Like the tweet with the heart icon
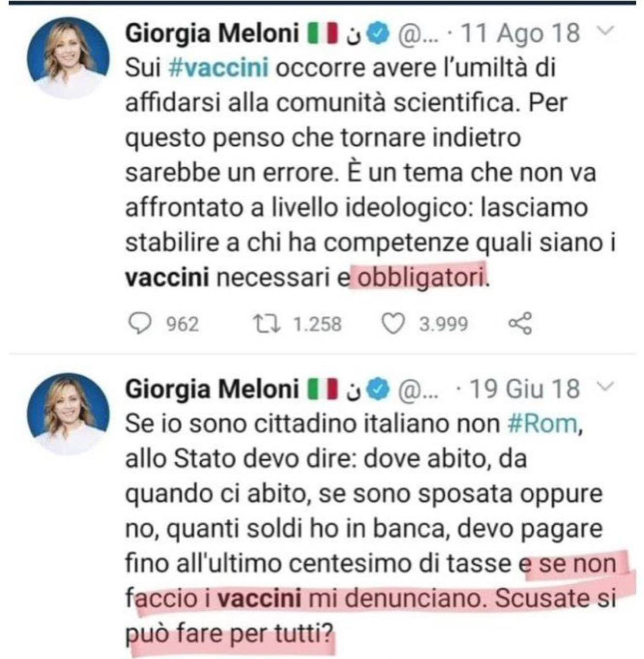The width and height of the screenshot is (644, 659). pos(393,324)
